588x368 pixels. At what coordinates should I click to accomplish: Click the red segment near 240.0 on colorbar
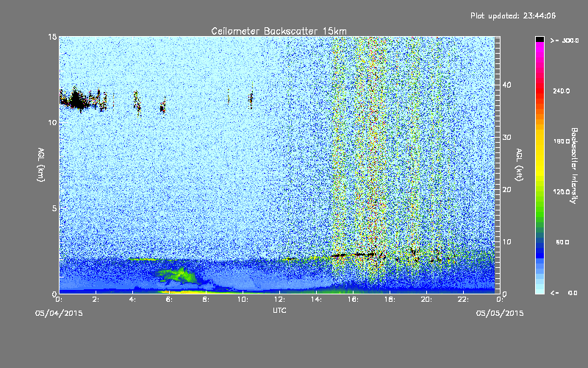tap(539, 90)
